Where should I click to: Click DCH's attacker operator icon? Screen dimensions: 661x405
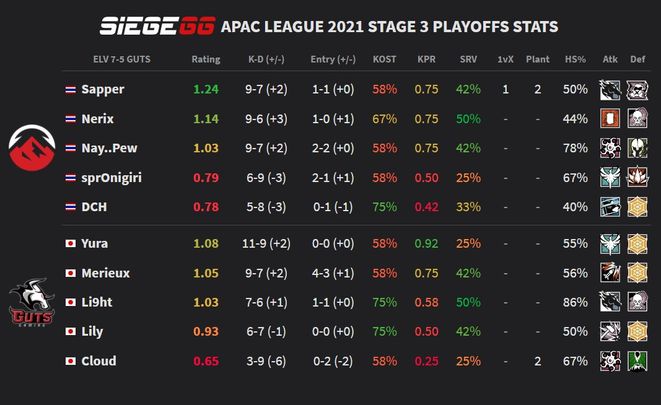(610, 207)
